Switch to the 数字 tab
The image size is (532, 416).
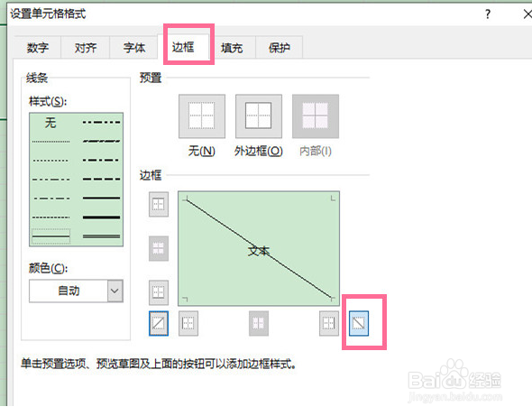tap(38, 48)
